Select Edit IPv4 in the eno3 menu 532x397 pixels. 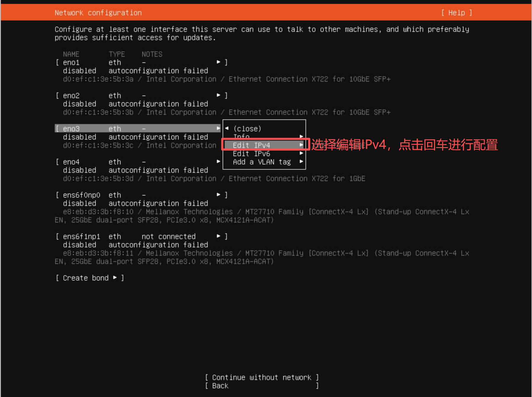[x=252, y=145]
